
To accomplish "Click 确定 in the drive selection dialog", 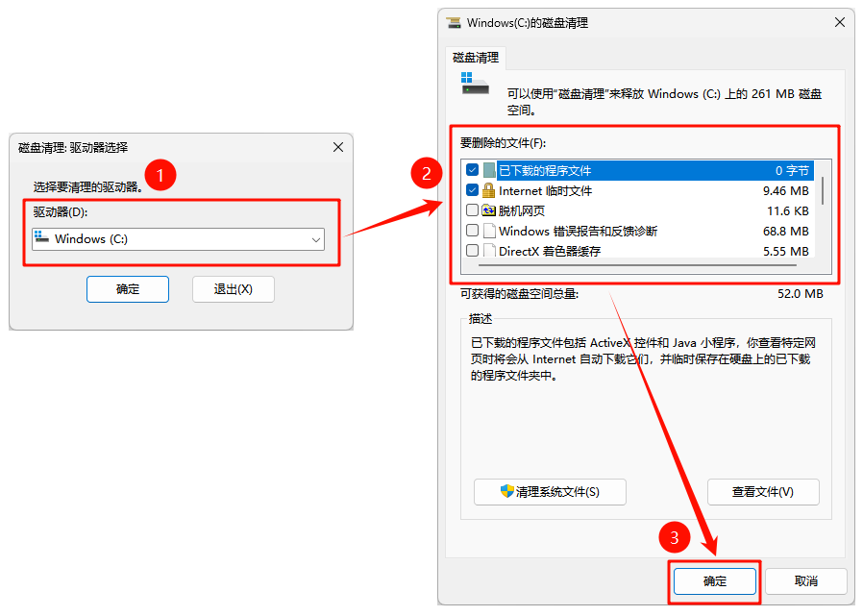I will [128, 289].
